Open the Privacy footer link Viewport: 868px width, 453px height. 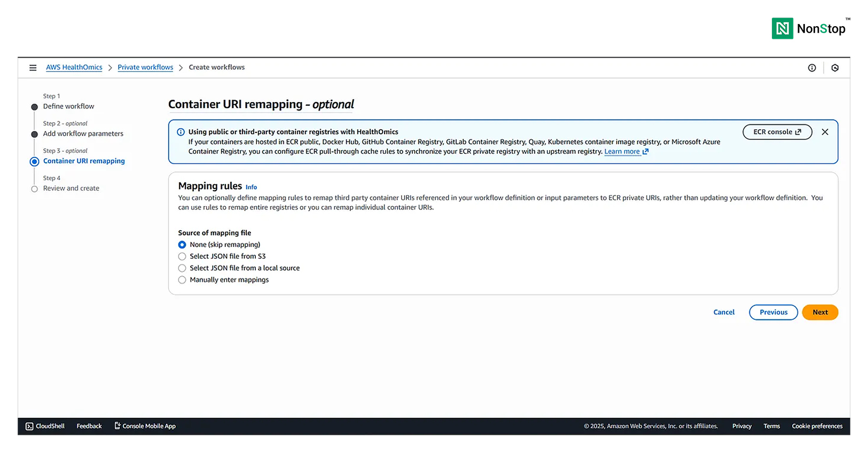pos(742,426)
